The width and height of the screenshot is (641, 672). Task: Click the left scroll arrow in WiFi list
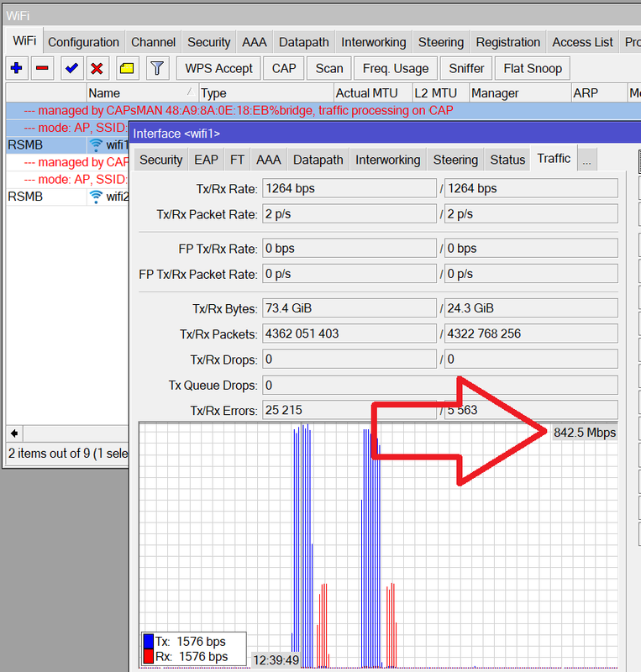pyautogui.click(x=14, y=433)
